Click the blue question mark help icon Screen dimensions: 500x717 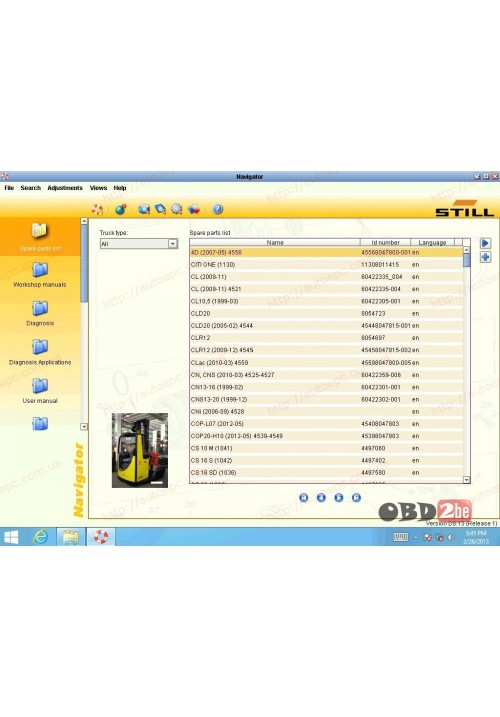click(218, 209)
